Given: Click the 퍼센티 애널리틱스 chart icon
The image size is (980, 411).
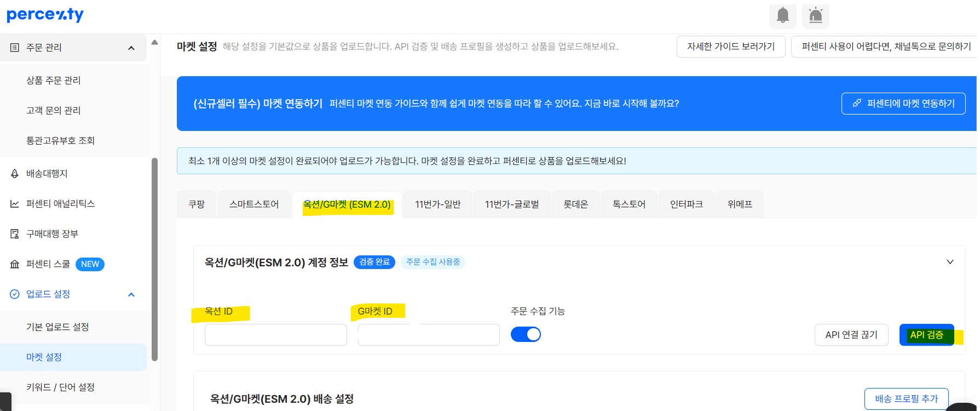Looking at the screenshot, I should point(15,204).
